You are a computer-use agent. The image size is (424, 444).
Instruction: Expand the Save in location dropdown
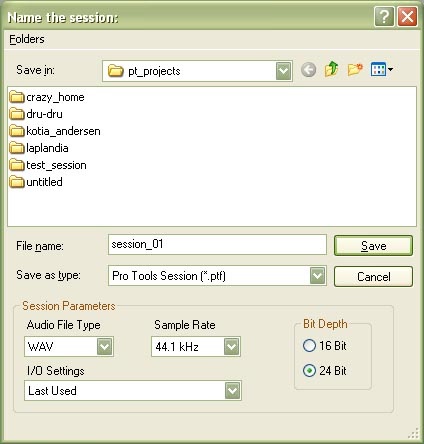click(283, 71)
